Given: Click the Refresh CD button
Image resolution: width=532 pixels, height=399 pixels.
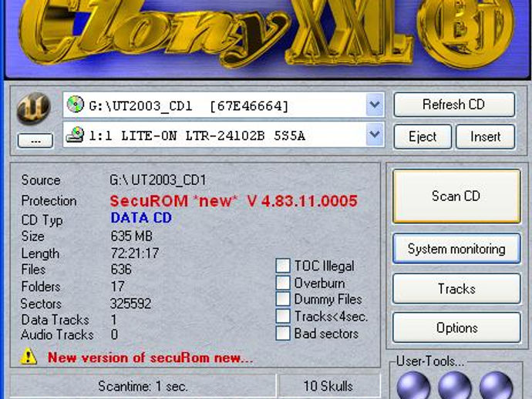Looking at the screenshot, I should 454,105.
